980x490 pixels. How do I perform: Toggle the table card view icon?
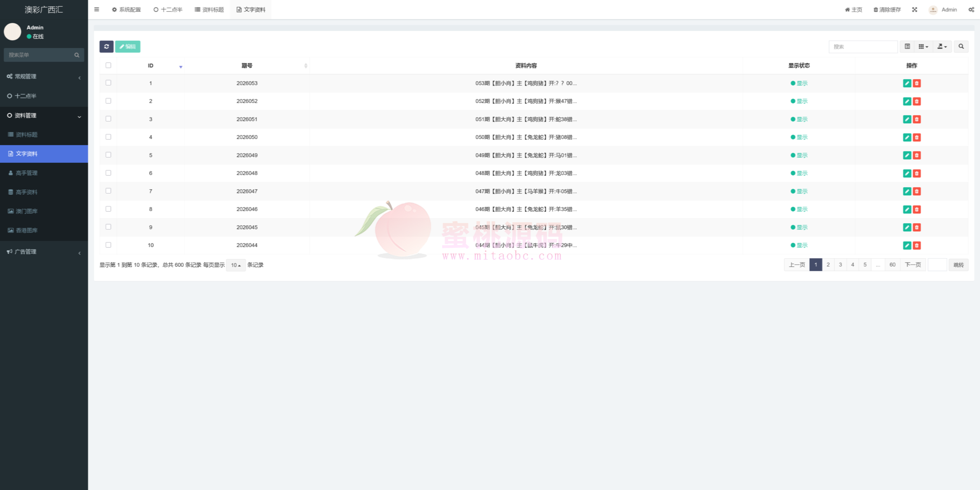coord(907,46)
